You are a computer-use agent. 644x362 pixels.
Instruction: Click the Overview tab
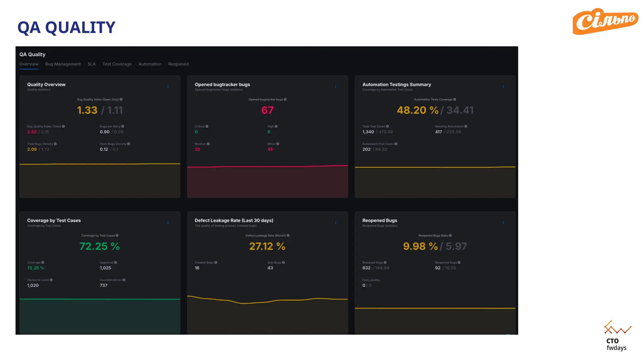[29, 64]
